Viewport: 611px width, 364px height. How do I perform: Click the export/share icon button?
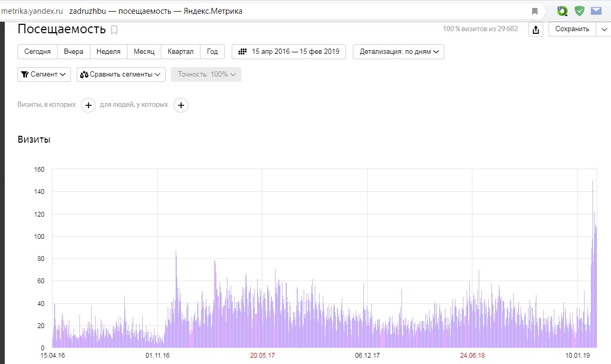coord(536,30)
